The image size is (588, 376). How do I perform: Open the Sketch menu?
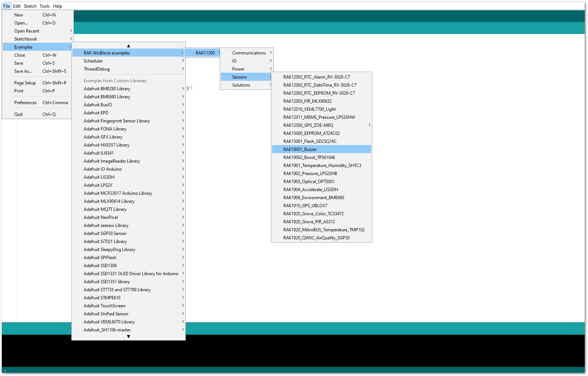30,6
